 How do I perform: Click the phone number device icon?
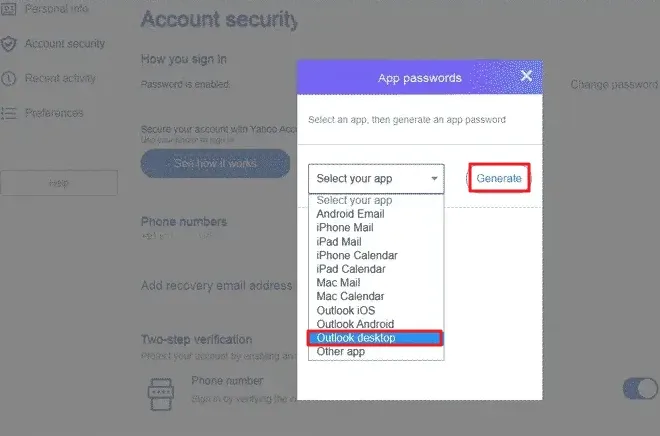(161, 393)
